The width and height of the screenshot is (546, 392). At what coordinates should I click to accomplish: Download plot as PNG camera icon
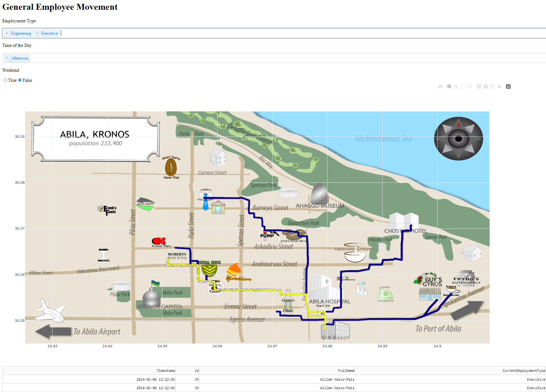click(441, 87)
